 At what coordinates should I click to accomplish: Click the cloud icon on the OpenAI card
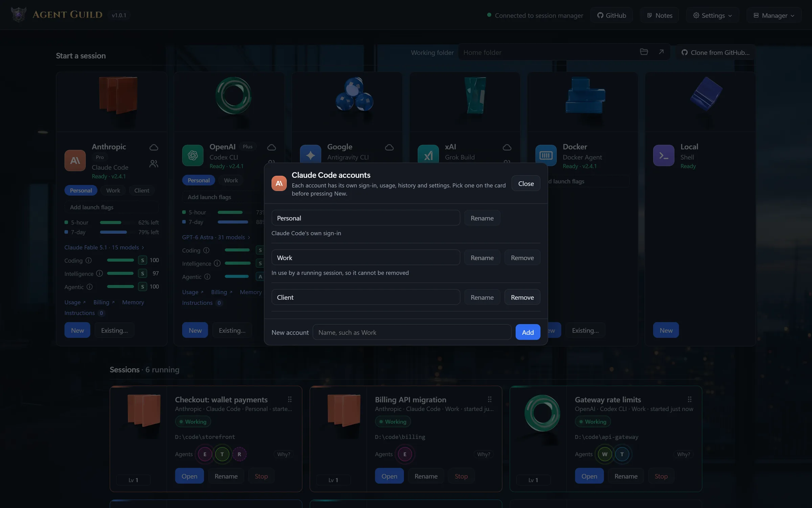(x=272, y=147)
